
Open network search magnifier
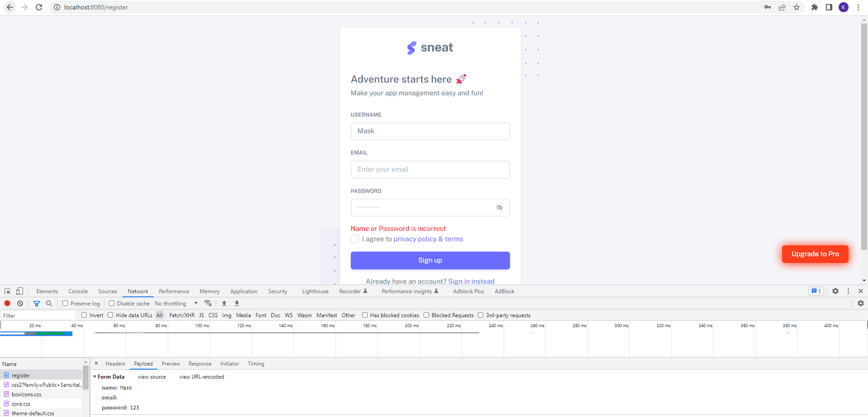tap(49, 303)
